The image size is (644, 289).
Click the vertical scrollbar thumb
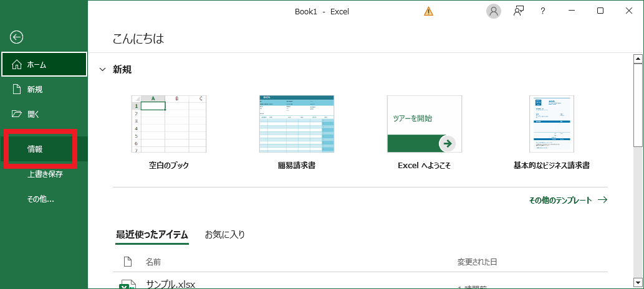point(638,105)
